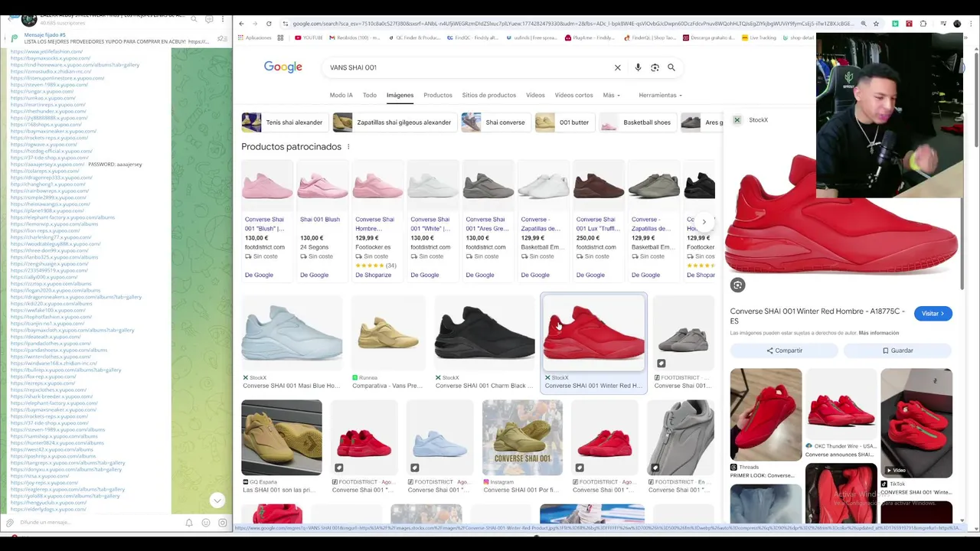Go back with browser back arrow
The width and height of the screenshot is (980, 551).
[x=241, y=24]
